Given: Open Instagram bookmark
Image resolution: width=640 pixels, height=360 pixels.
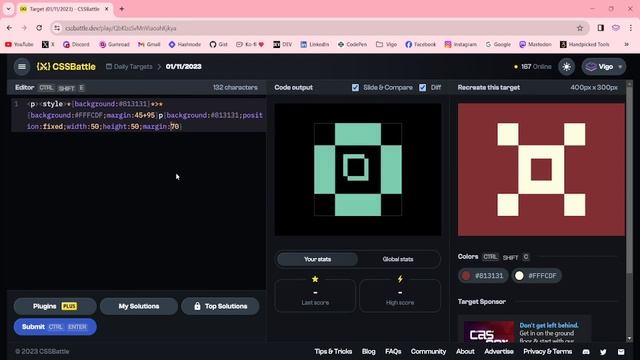Looking at the screenshot, I should tap(460, 44).
